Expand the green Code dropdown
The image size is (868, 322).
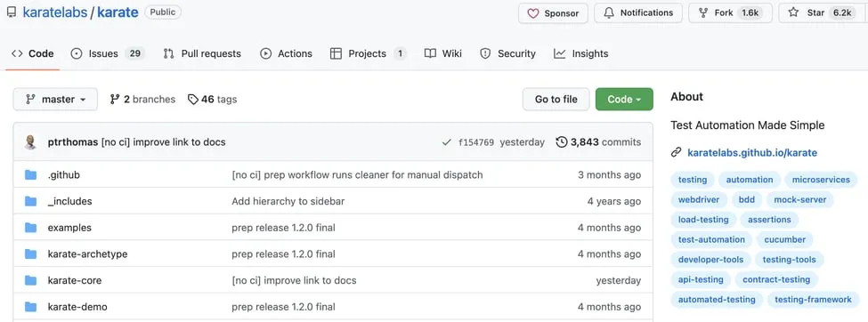[x=624, y=99]
